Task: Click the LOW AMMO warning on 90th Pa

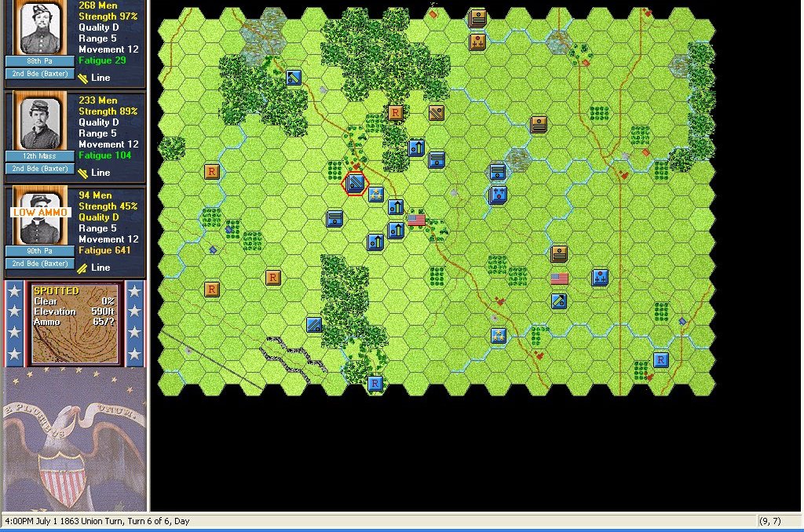Action: 41,213
